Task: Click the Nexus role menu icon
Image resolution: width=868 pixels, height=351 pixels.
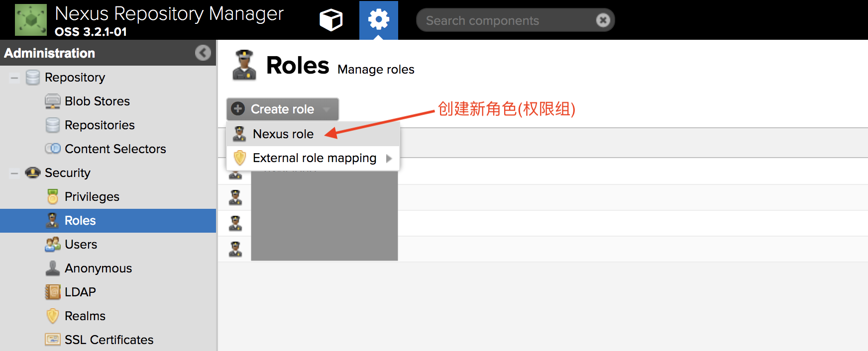Action: pos(239,134)
